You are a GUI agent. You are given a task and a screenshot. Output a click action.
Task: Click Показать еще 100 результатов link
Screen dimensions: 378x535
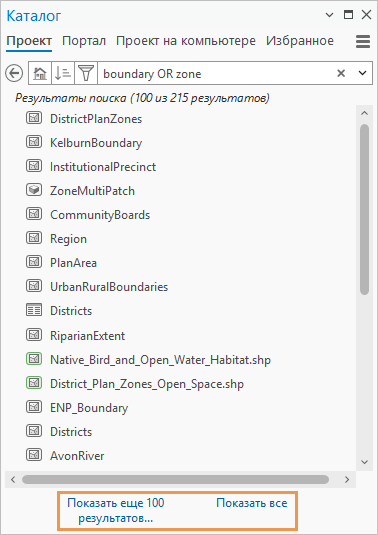(116, 510)
